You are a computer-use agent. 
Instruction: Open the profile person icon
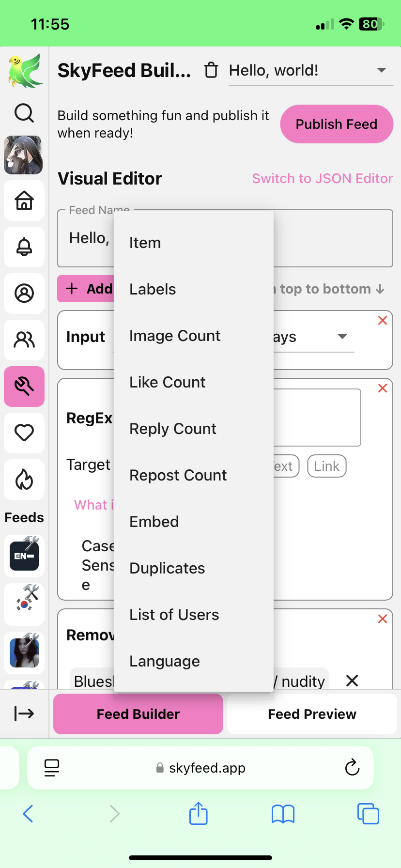(x=24, y=294)
